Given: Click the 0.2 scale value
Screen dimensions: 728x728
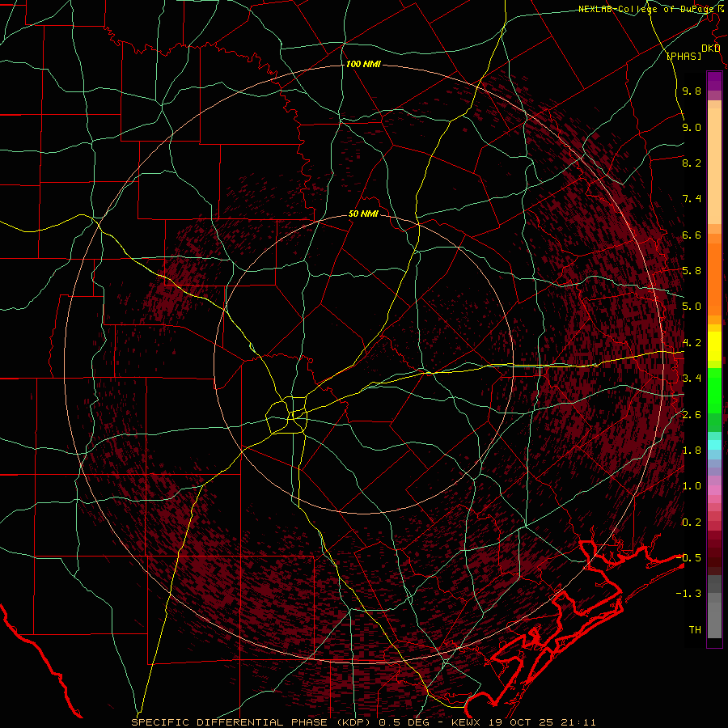Looking at the screenshot, I should (692, 523).
